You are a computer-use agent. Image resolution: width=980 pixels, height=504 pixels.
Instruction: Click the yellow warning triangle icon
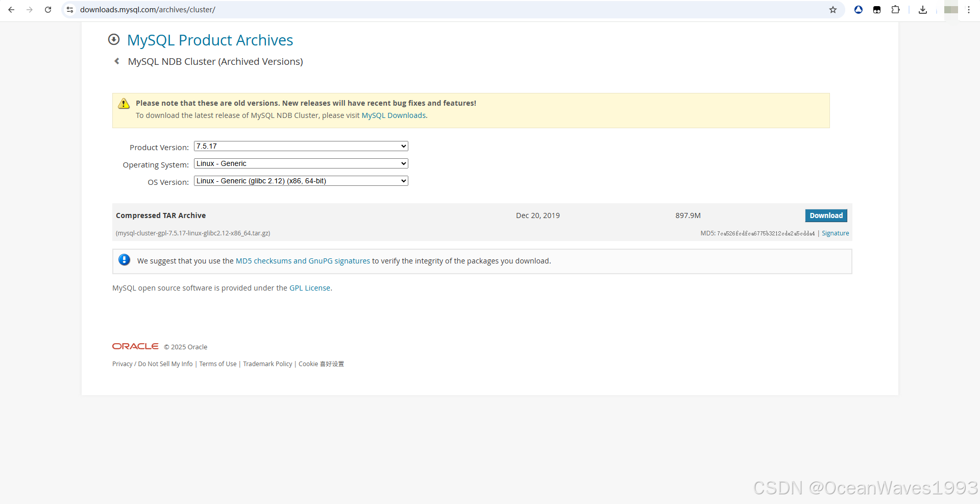point(124,104)
